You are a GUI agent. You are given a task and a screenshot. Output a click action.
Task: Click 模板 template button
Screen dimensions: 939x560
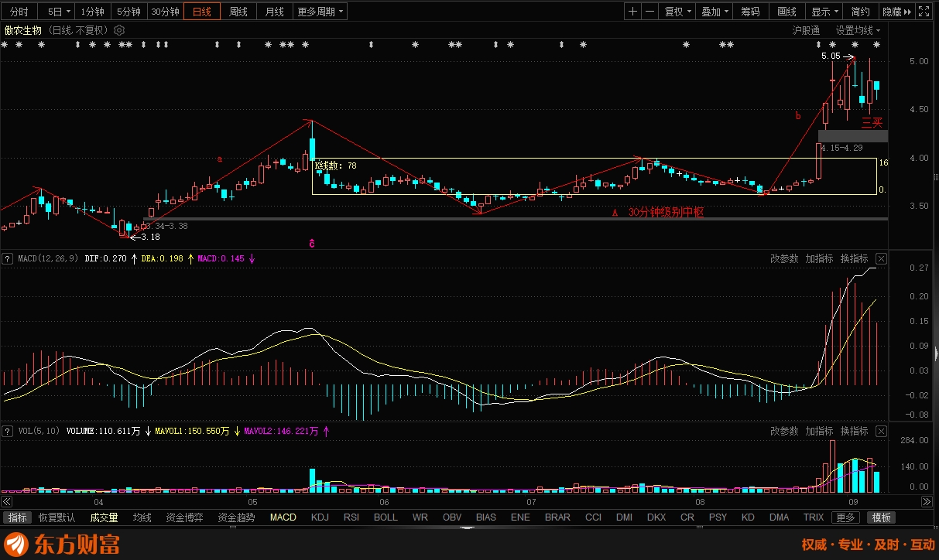pos(881,517)
